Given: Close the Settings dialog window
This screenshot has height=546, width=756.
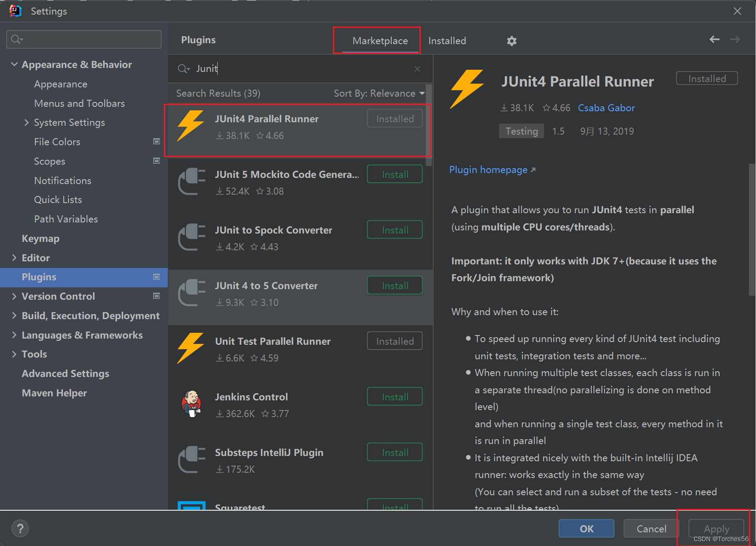Looking at the screenshot, I should click(737, 11).
